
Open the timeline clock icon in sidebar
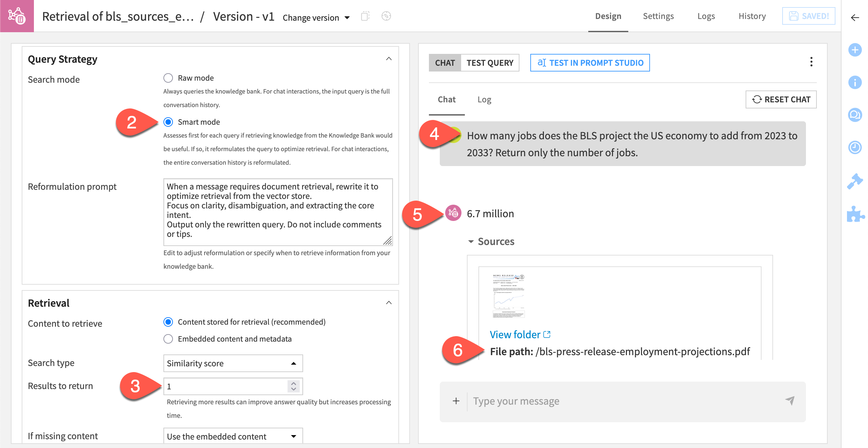[855, 147]
